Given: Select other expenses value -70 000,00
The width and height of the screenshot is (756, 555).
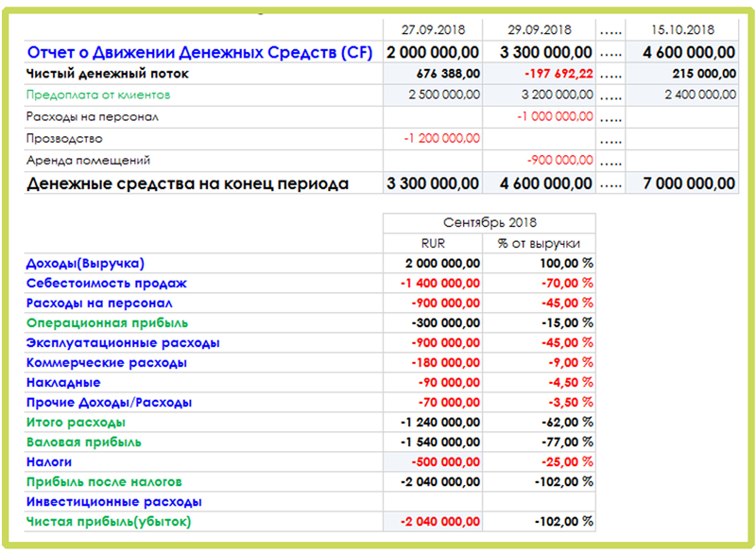Looking at the screenshot, I should click(433, 402).
